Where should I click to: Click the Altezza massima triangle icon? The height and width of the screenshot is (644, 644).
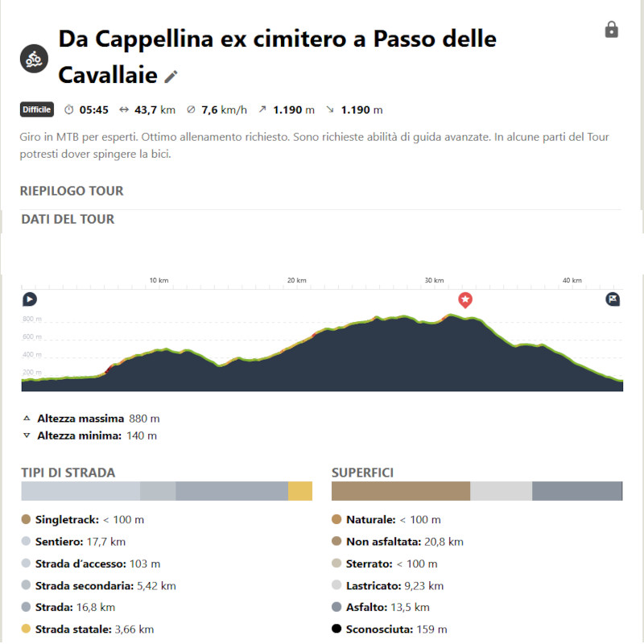click(x=27, y=419)
